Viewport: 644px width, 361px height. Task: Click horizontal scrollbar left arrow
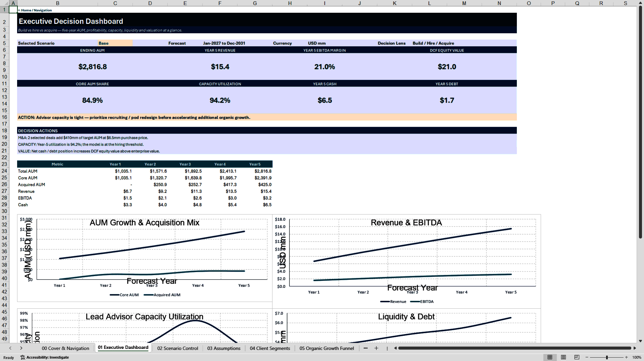coord(395,348)
